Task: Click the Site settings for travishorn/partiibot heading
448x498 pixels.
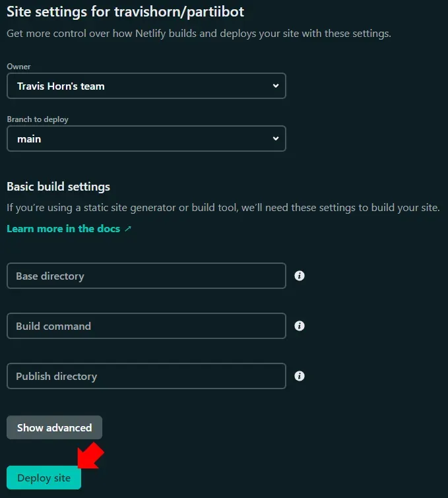Action: [x=125, y=13]
